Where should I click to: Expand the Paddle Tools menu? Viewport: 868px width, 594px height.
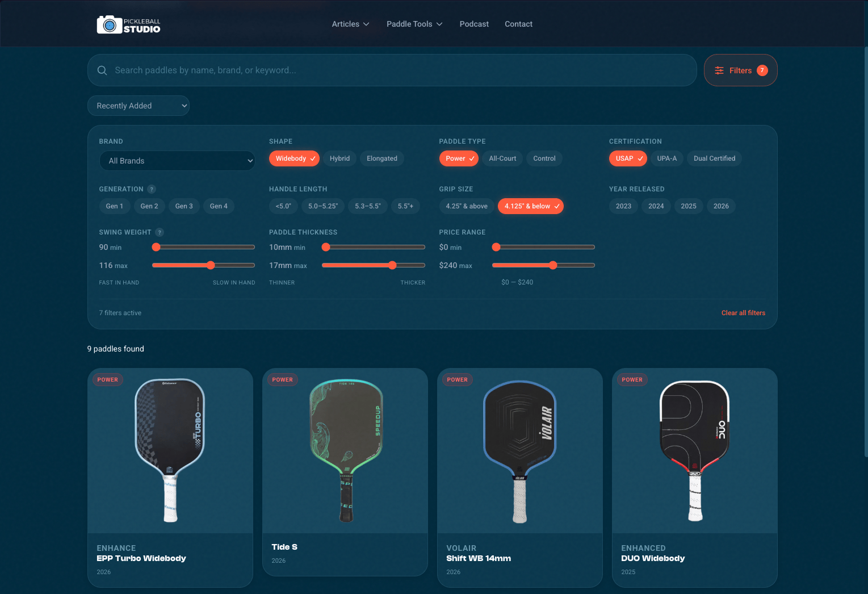tap(414, 24)
